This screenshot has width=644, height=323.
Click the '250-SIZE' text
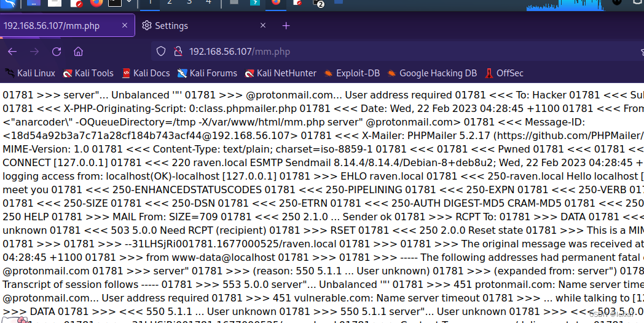[x=85, y=204]
